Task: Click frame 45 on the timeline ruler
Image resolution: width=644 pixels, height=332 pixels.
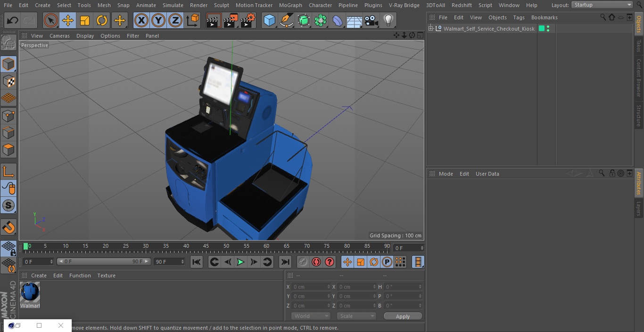Action: [x=206, y=246]
